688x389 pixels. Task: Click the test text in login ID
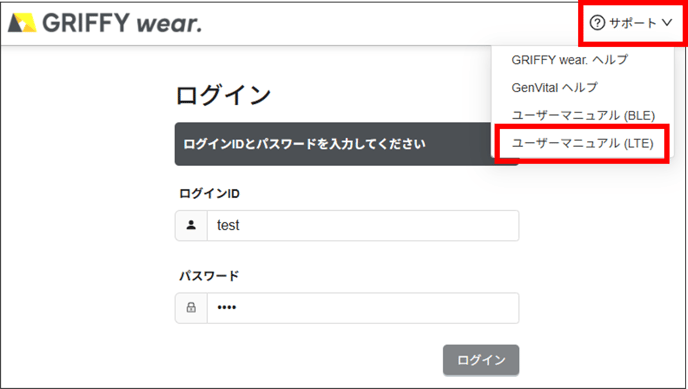(228, 225)
